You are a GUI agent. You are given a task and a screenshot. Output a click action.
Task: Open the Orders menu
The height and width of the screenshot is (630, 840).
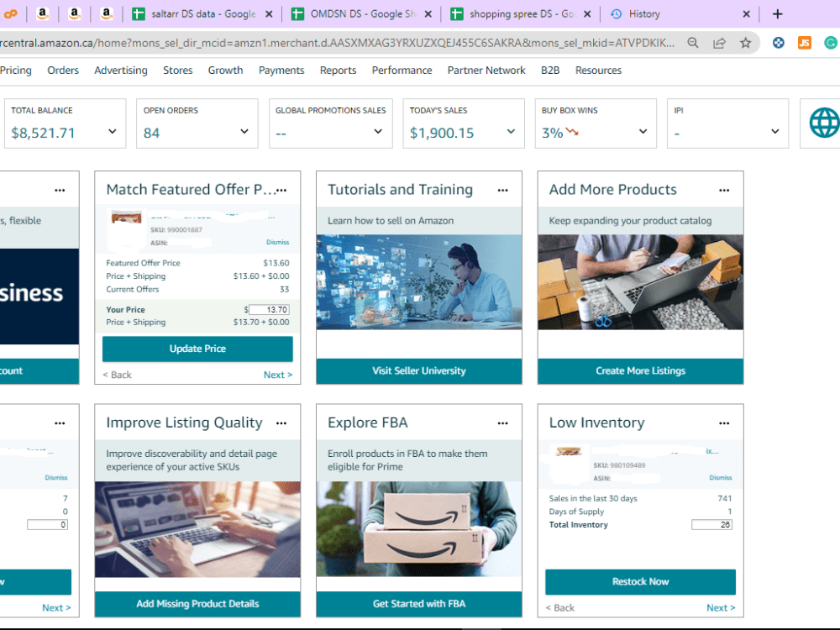pos(63,71)
